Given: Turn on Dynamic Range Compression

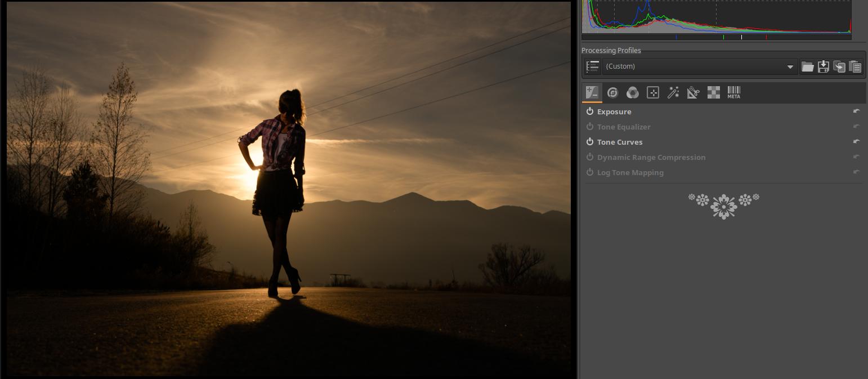Looking at the screenshot, I should tap(590, 157).
